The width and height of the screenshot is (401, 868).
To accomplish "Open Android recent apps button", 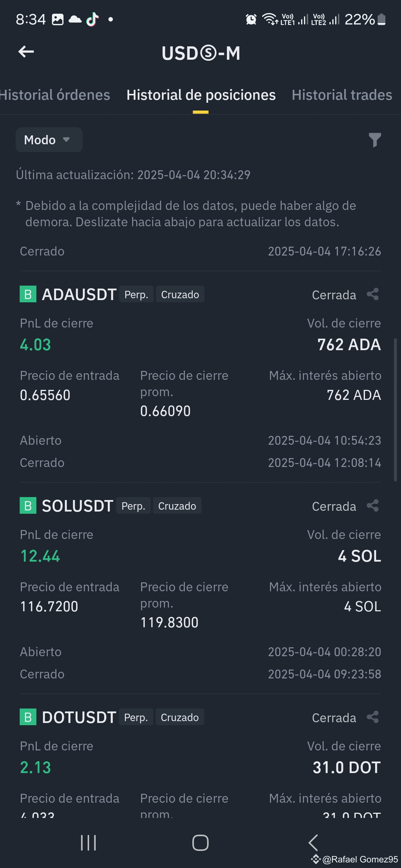I will (x=88, y=843).
